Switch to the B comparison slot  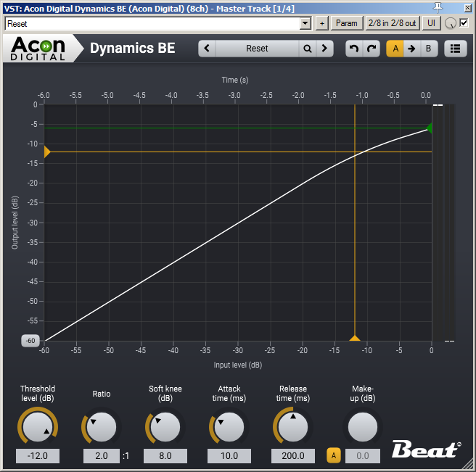(x=429, y=49)
